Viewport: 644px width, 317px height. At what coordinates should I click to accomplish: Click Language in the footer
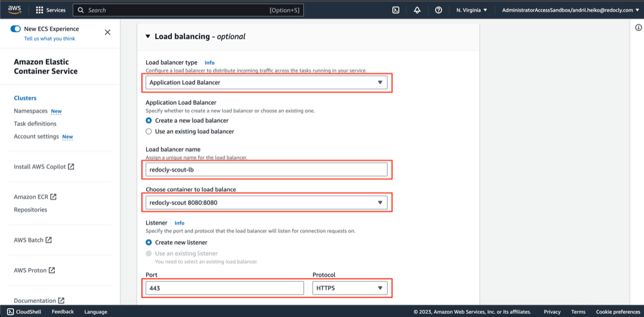96,312
